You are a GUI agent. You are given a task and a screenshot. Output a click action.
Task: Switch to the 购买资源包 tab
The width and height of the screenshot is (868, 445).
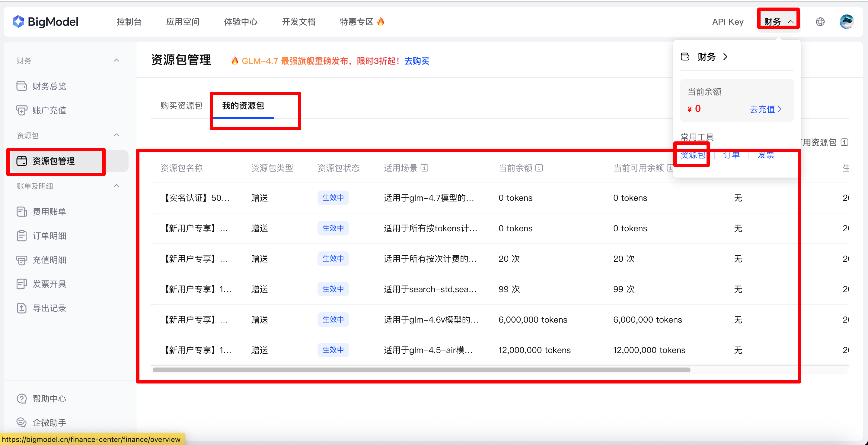(x=181, y=106)
